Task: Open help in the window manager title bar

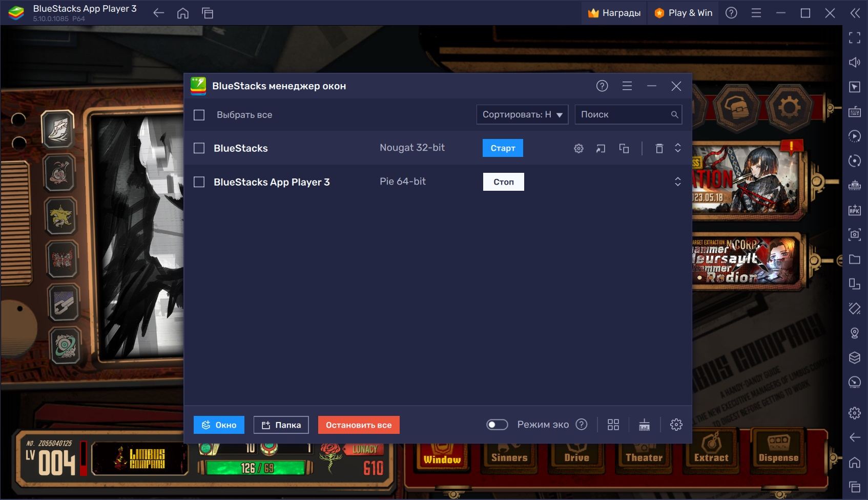Action: [602, 86]
